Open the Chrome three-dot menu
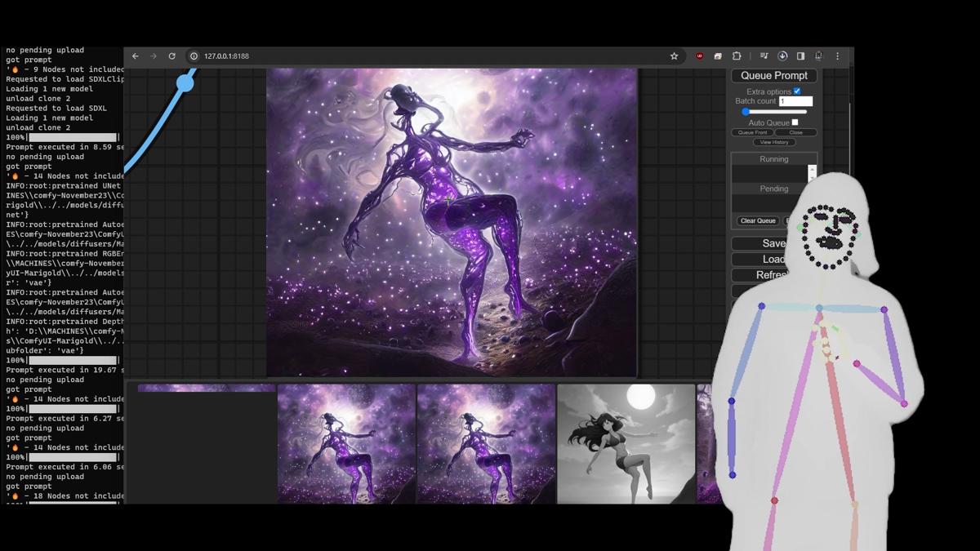980x551 pixels. click(x=837, y=56)
